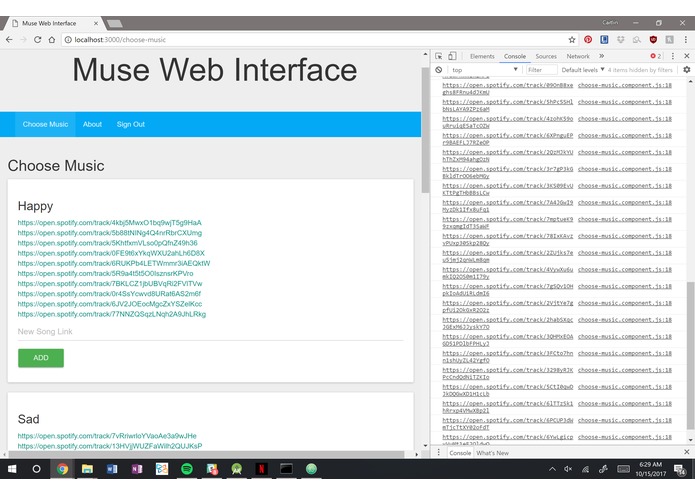This screenshot has width=695, height=494.
Task: Click the taskbar clock showing 6:29 AM
Action: [650, 469]
